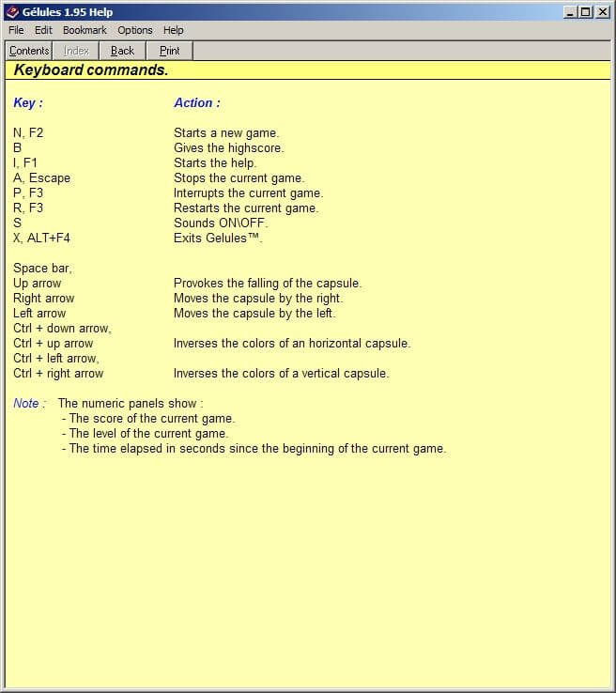Click the 'Gélules 1.95 Help' window title
Image resolution: width=616 pixels, height=693 pixels.
(x=68, y=12)
